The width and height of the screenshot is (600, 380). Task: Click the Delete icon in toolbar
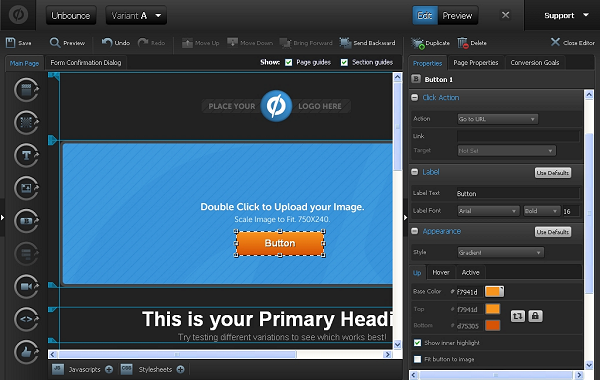click(x=463, y=43)
